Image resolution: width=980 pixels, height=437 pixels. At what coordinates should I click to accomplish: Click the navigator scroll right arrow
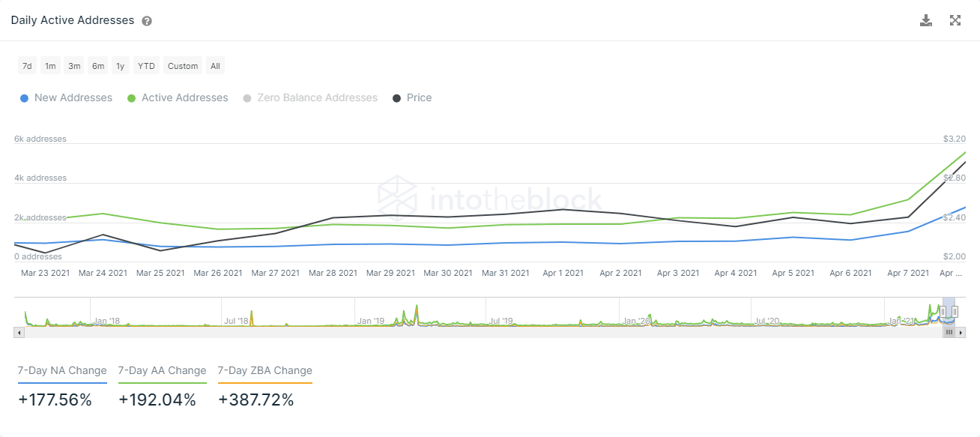click(961, 332)
